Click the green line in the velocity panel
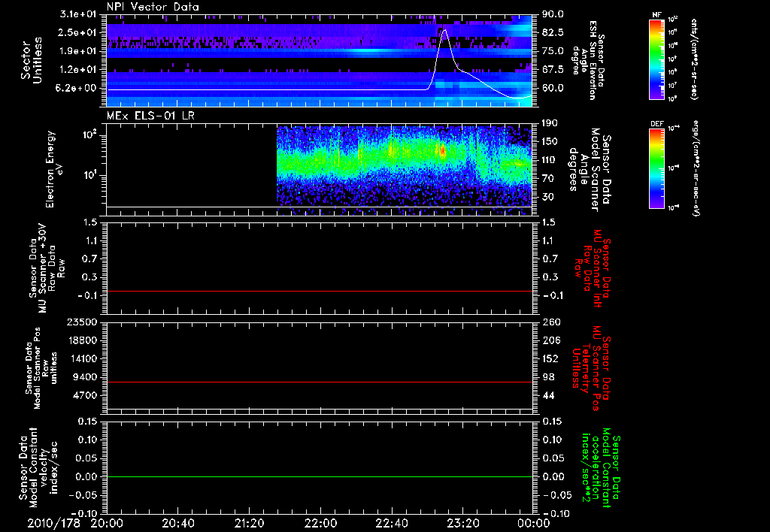 [x=320, y=476]
